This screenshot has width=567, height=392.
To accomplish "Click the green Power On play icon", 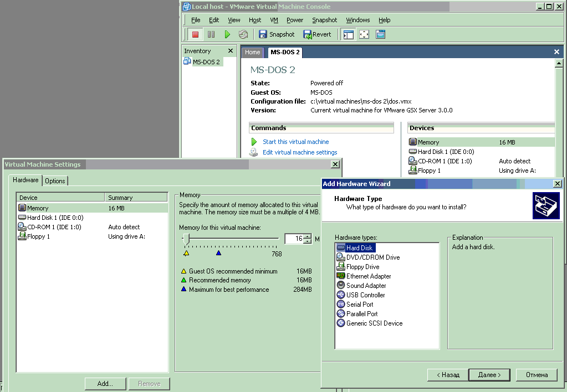I will pos(227,34).
